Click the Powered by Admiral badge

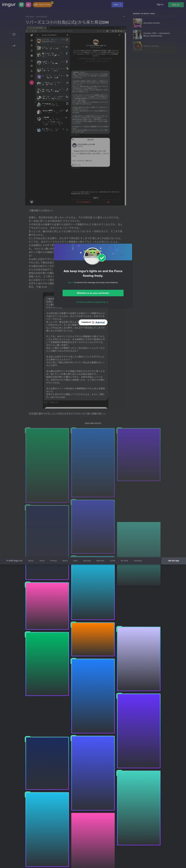coord(93,322)
